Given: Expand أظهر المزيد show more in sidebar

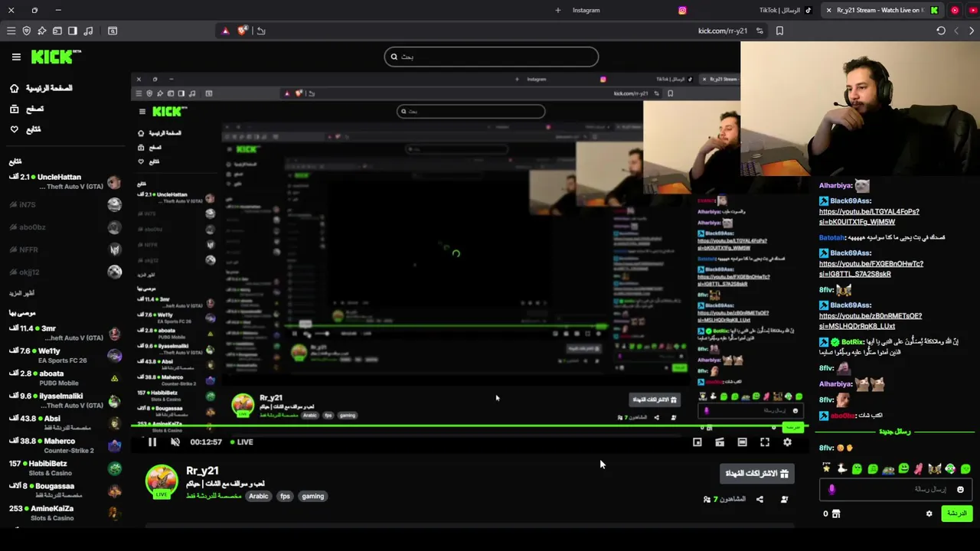Looking at the screenshot, I should [x=22, y=293].
